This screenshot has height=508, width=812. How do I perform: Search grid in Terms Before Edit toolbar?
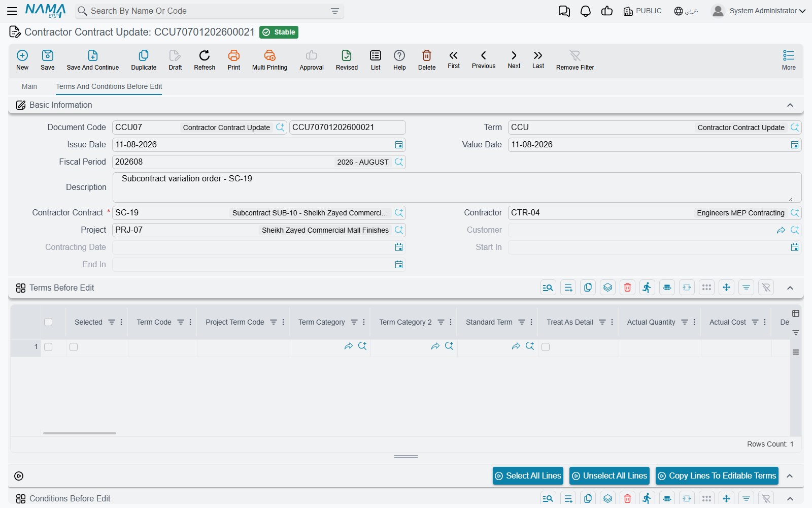coord(548,288)
